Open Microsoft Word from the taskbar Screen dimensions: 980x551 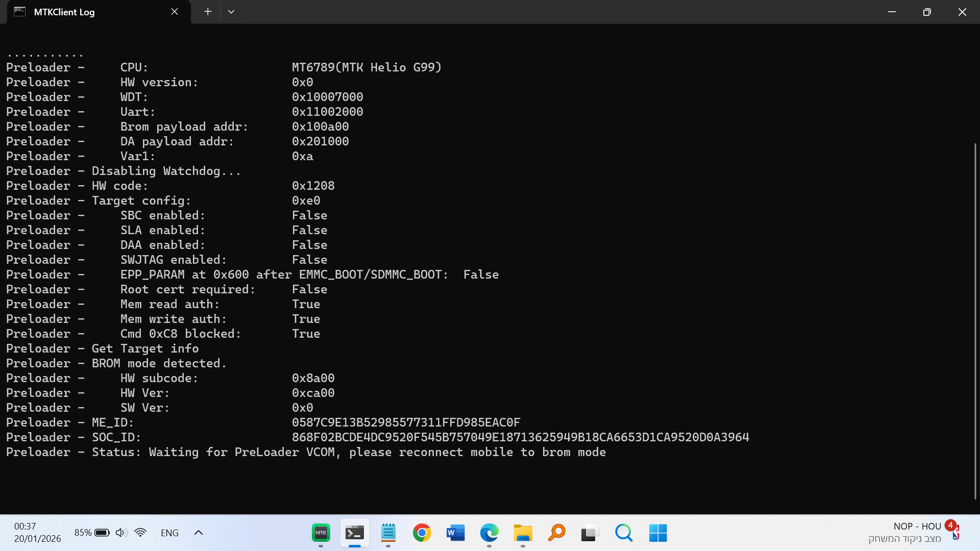pyautogui.click(x=455, y=533)
